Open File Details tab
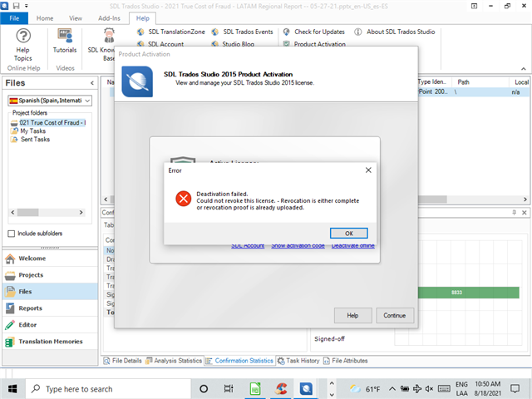 (122, 361)
